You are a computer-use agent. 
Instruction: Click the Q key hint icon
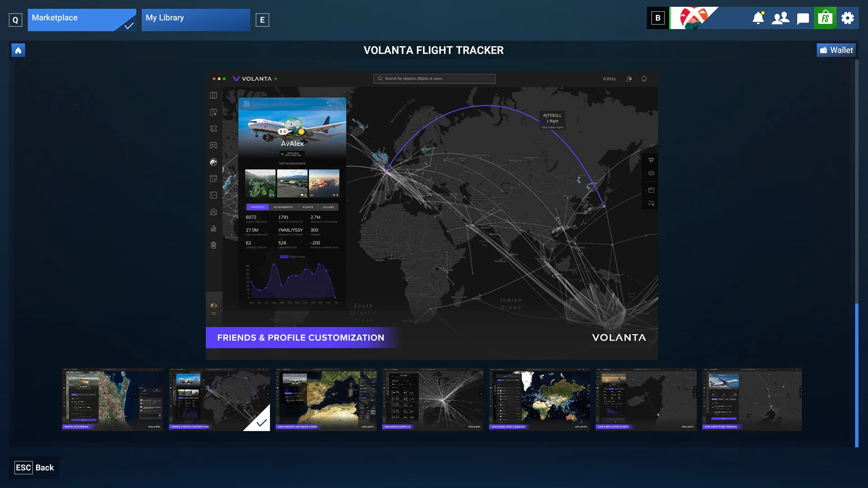15,20
